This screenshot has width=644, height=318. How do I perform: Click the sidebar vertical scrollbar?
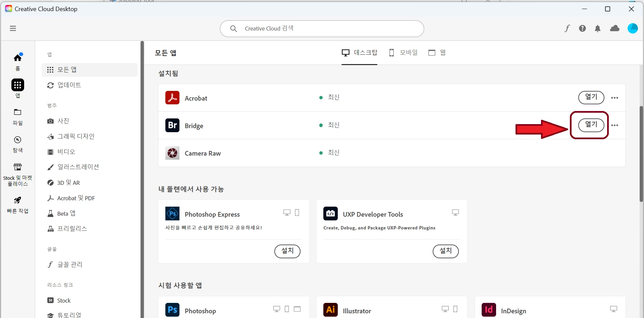(142, 179)
